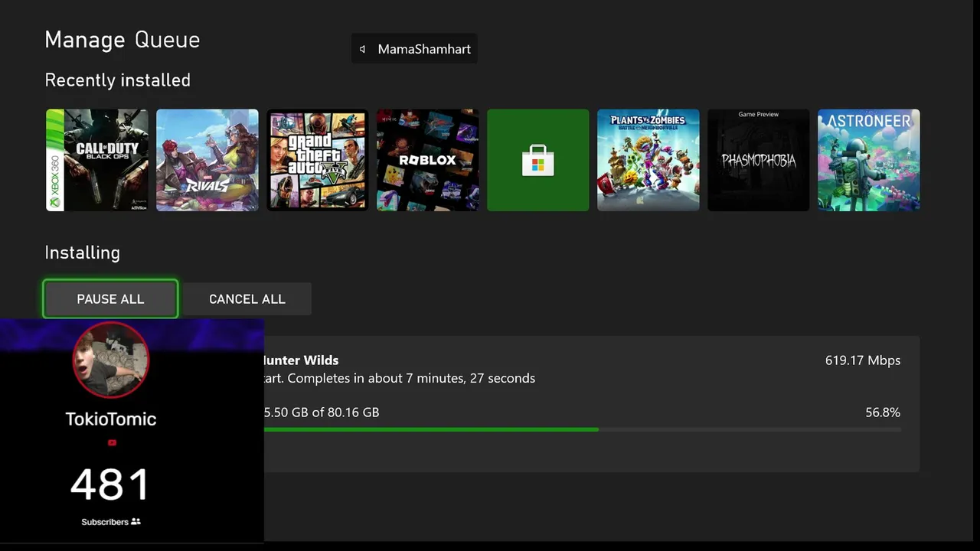Open the Call of Duty Black Ops tile
The width and height of the screenshot is (980, 551).
[x=97, y=160]
